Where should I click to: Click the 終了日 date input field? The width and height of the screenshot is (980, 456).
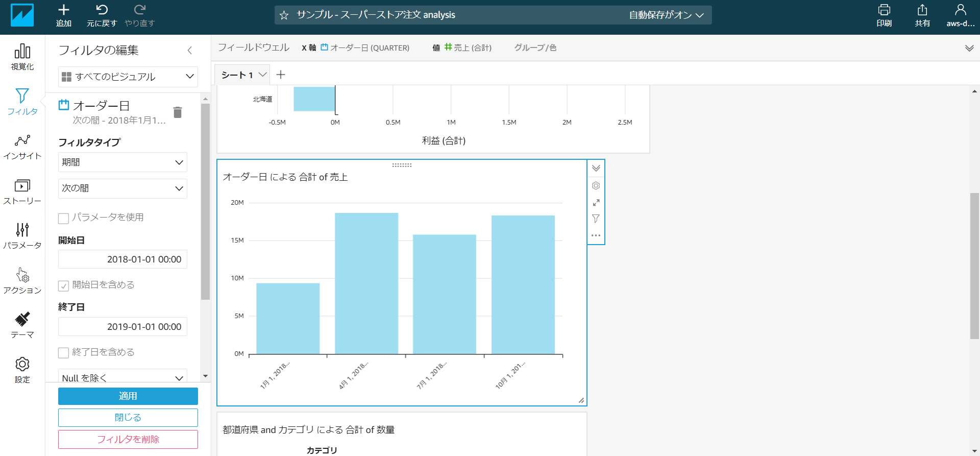click(x=122, y=327)
